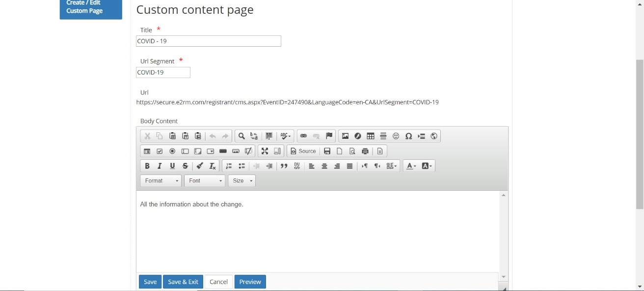This screenshot has height=291, width=644.
Task: Open the content Templates icon
Action: pyautogui.click(x=380, y=151)
